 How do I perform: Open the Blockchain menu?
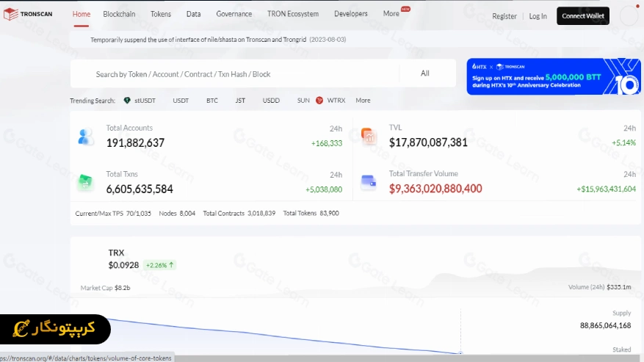[119, 14]
